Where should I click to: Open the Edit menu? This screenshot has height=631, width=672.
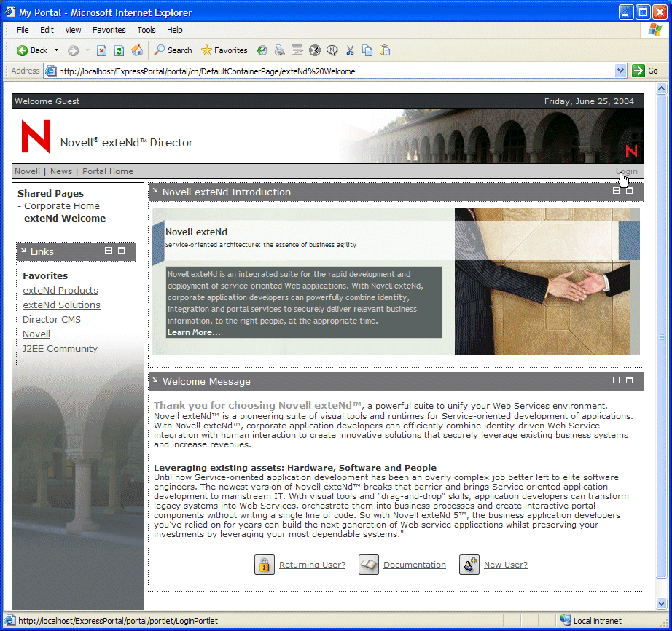tap(47, 30)
